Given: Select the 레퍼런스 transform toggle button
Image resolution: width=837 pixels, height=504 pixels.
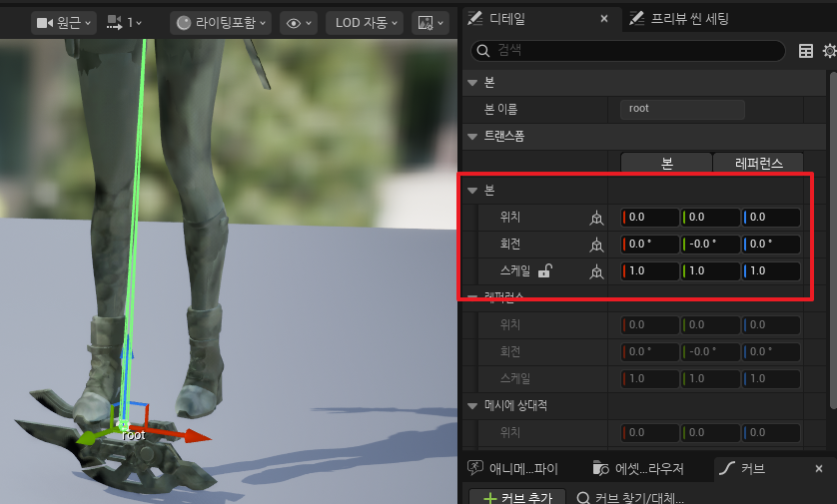Looking at the screenshot, I should [x=757, y=163].
